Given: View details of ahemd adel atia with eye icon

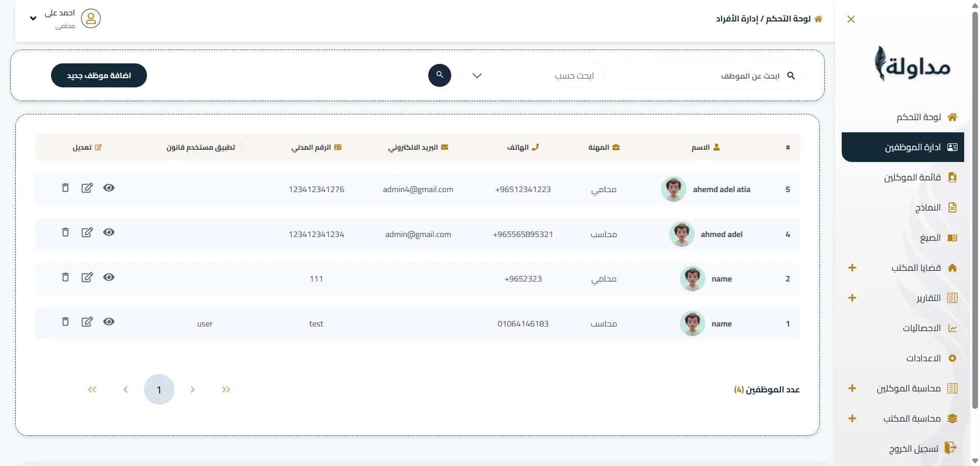Looking at the screenshot, I should 109,188.
